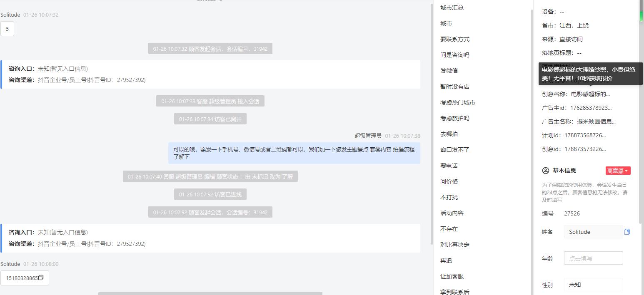
Task: Click the 基本信息 person icon
Action: (x=546, y=171)
